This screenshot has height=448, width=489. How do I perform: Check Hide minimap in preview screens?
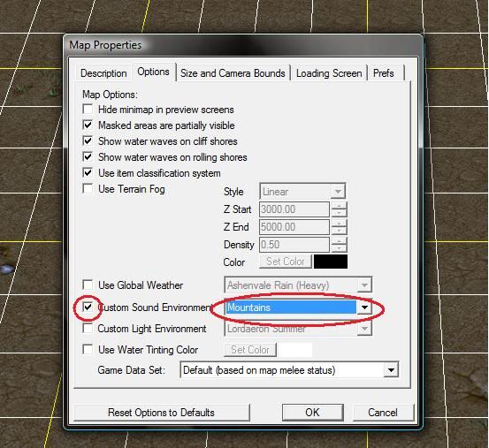pos(88,109)
